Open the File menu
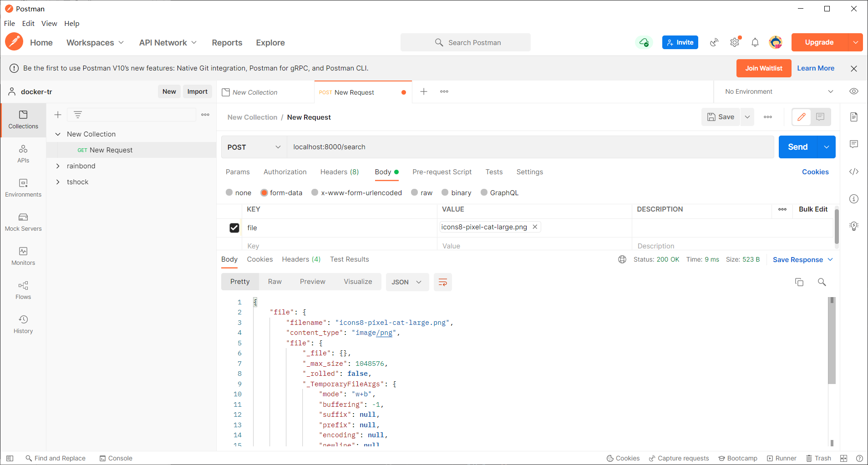The height and width of the screenshot is (465, 868). click(x=10, y=23)
